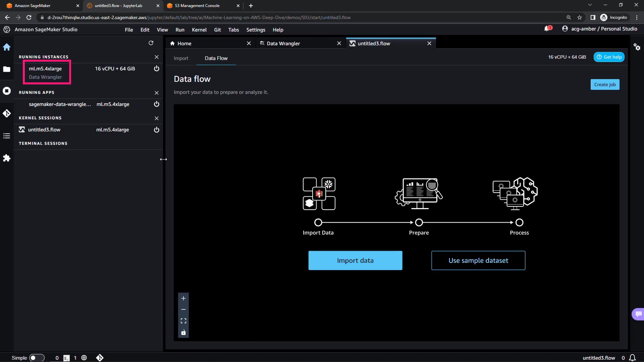This screenshot has width=644, height=362.
Task: Open the Git sidebar icon
Action: pos(7,113)
